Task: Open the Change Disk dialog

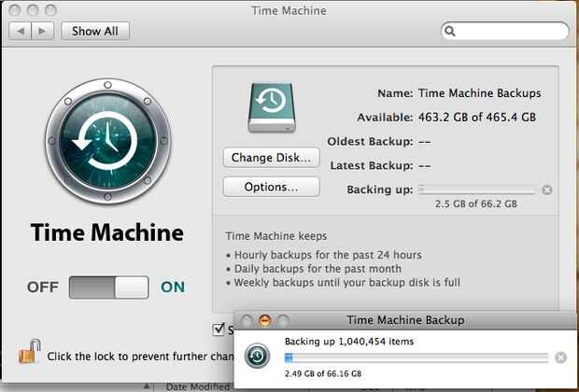Action: coord(272,158)
